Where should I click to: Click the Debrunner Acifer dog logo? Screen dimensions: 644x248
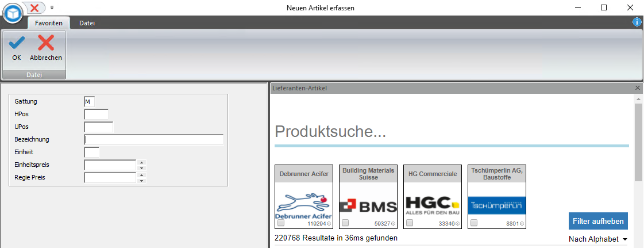click(x=304, y=207)
